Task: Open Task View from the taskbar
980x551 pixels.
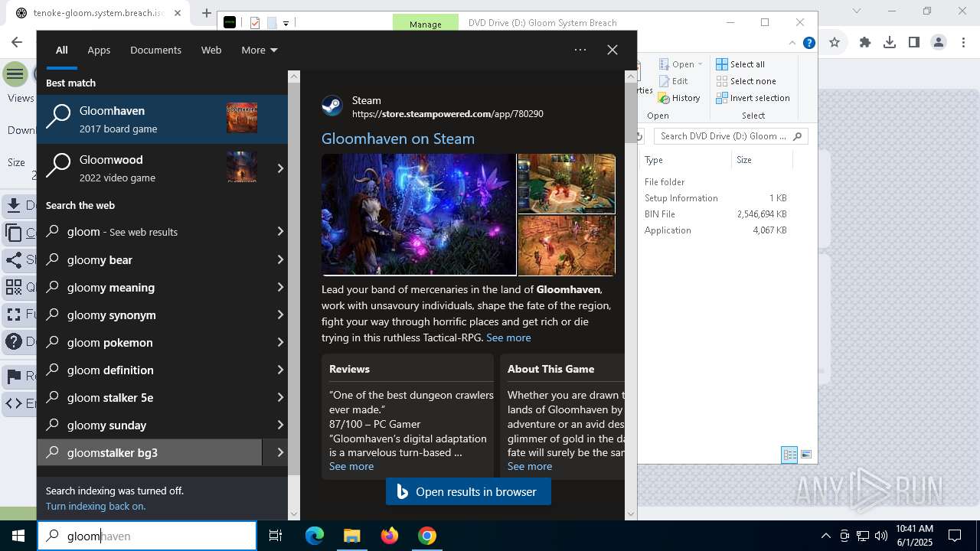Action: pos(276,536)
